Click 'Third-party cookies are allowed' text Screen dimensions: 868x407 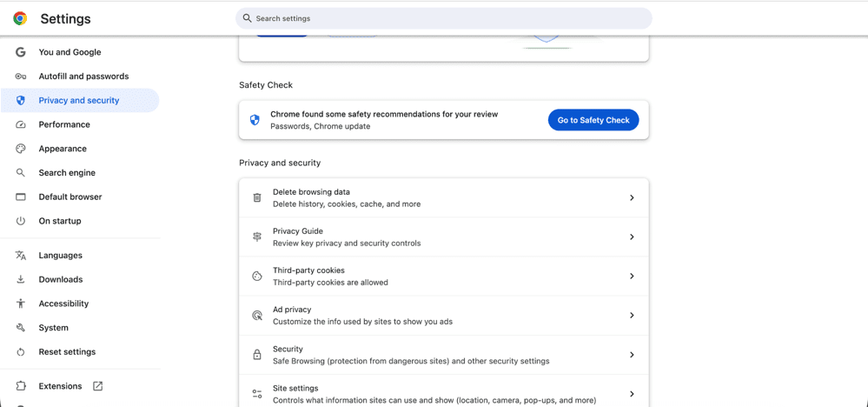(330, 283)
